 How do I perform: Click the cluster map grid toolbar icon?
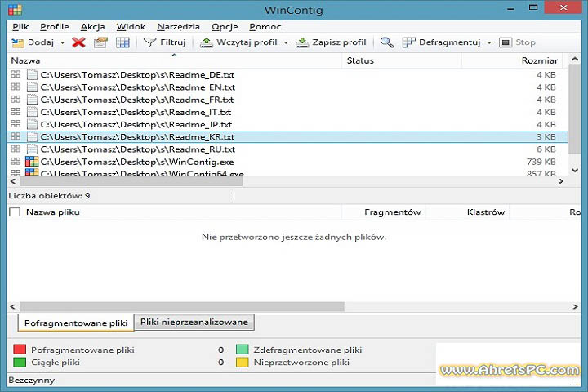point(122,42)
